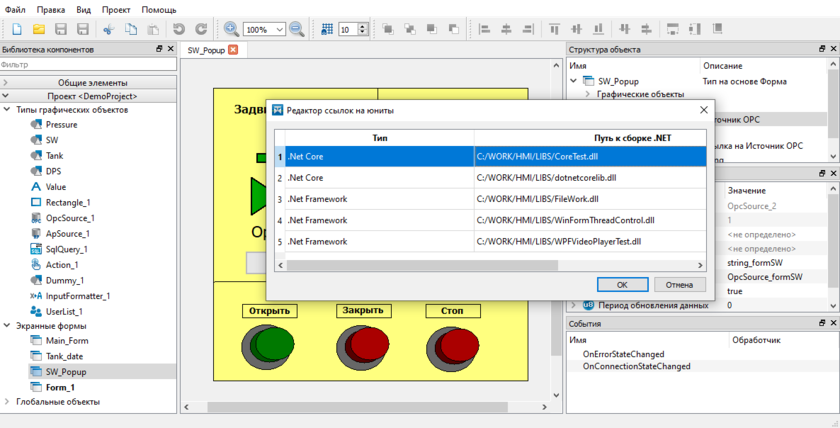Image resolution: width=840 pixels, height=428 pixels.
Task: Click the Cut scissors icon
Action: (109, 30)
